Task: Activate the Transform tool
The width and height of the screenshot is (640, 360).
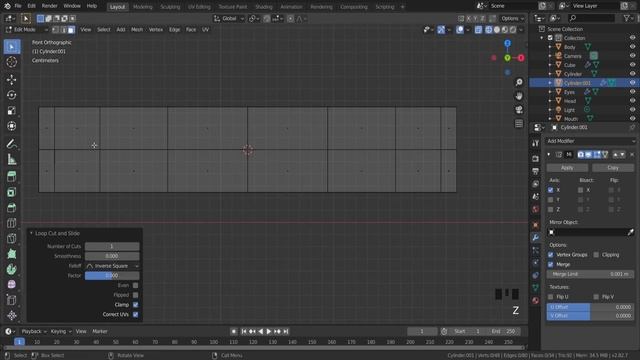Action: [12, 126]
